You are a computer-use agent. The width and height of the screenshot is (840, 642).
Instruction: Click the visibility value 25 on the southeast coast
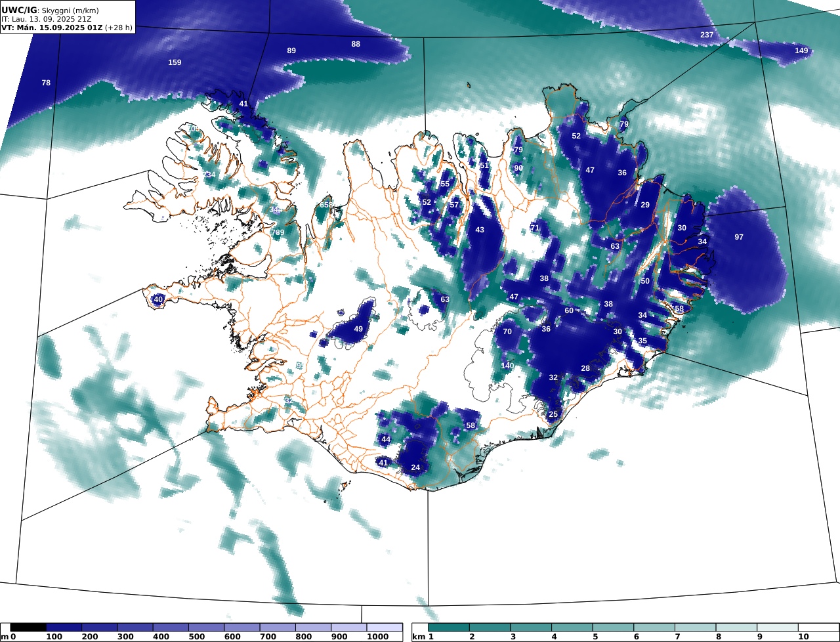tap(553, 414)
